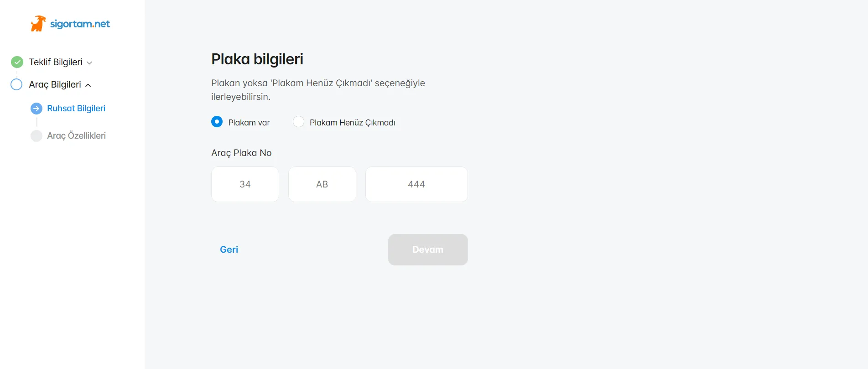The height and width of the screenshot is (369, 868).
Task: Focus the plate city code field '34'
Action: tap(245, 184)
